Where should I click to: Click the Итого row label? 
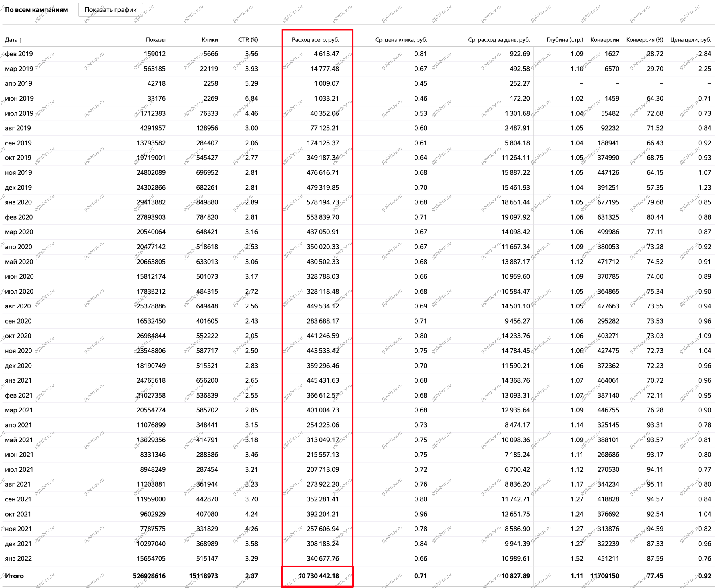tap(14, 576)
